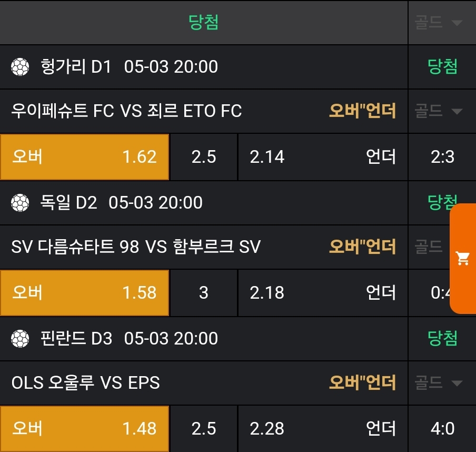Click the 2:3 score result cell

[x=442, y=157]
